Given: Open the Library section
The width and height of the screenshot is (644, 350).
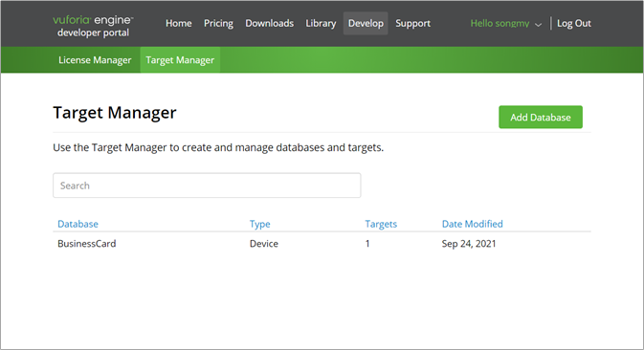Looking at the screenshot, I should 321,23.
